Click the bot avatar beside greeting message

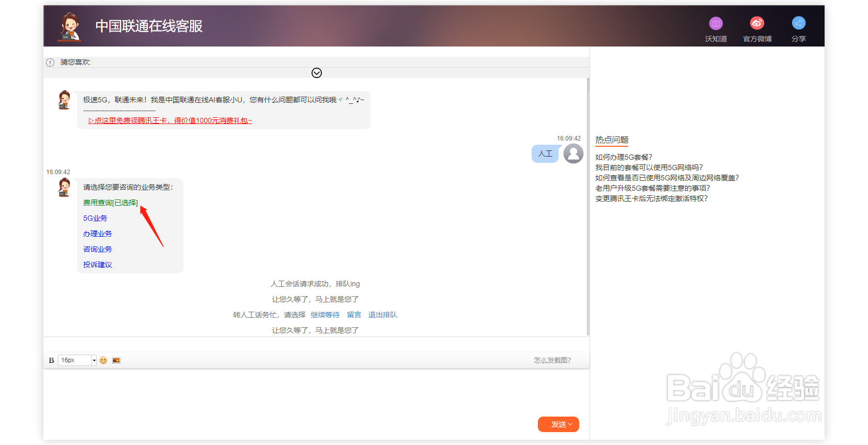pos(65,100)
